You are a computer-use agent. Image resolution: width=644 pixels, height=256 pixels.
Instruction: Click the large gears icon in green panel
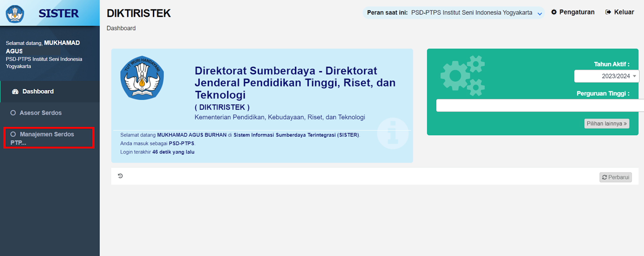(x=462, y=76)
